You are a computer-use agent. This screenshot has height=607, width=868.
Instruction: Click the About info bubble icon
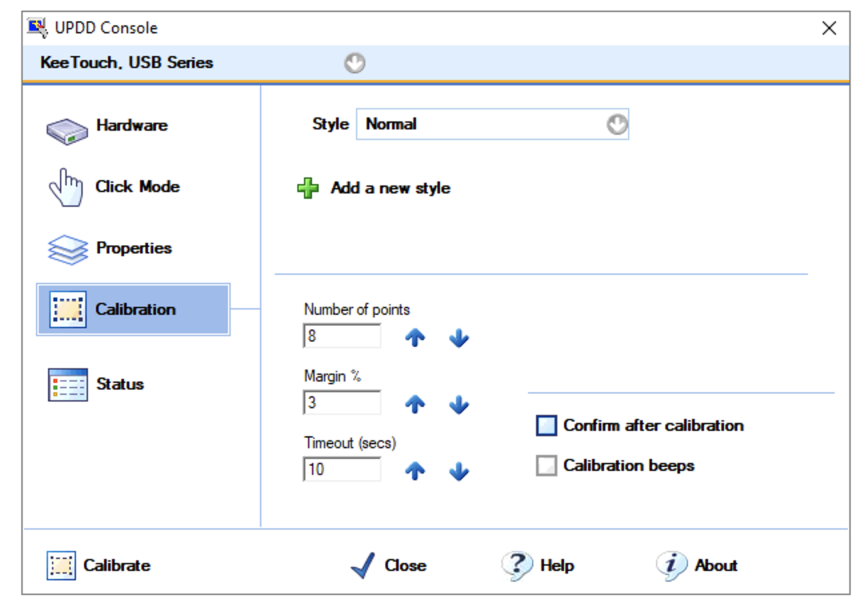tap(671, 566)
